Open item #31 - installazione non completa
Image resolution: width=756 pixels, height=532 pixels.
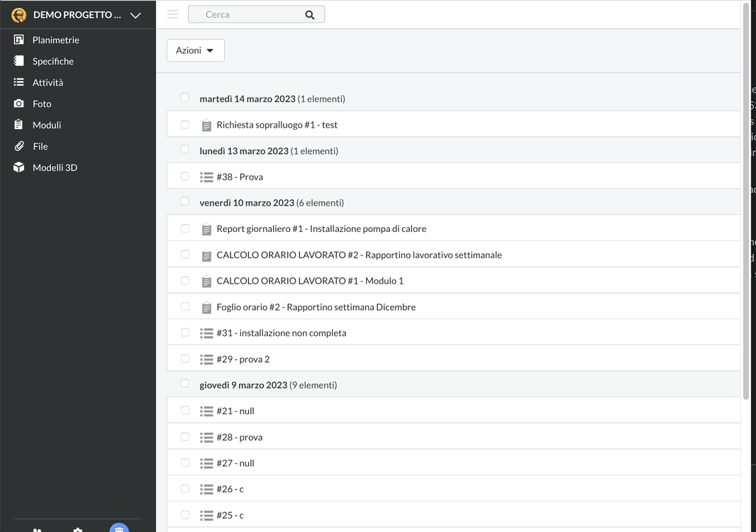pyautogui.click(x=281, y=333)
